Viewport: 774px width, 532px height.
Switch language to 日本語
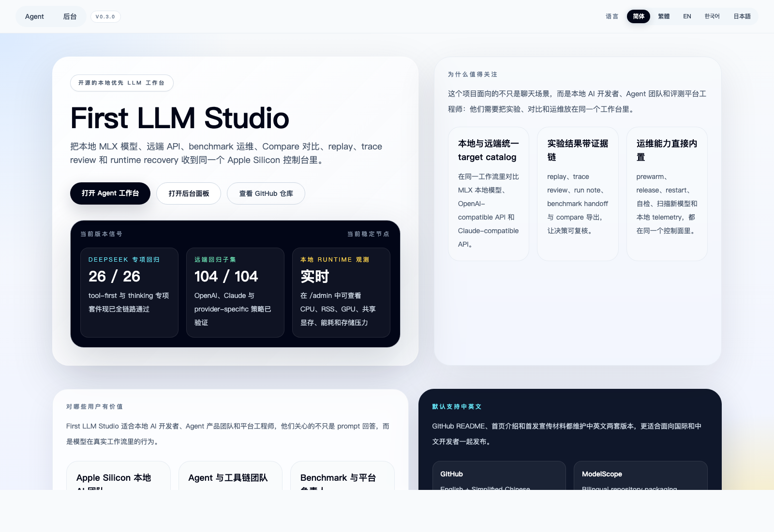coord(742,16)
